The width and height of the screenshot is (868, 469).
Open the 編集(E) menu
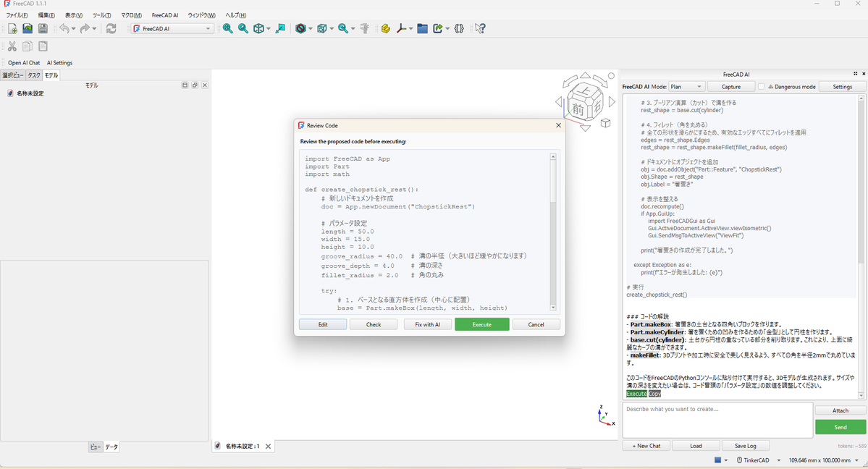(x=46, y=15)
